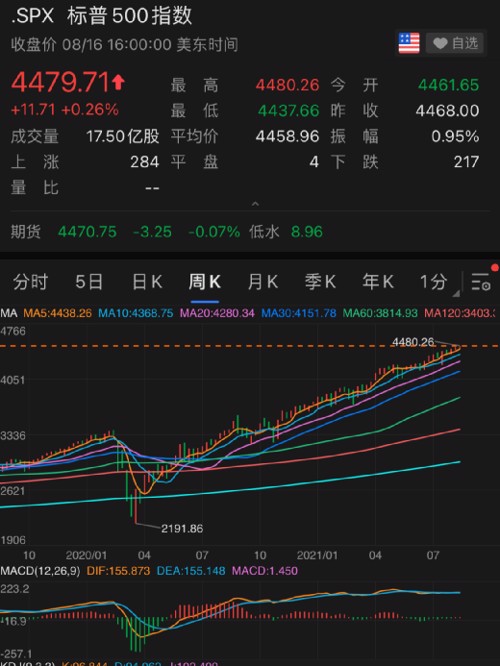
Task: Click the MA legend label
Action: (x=9, y=313)
